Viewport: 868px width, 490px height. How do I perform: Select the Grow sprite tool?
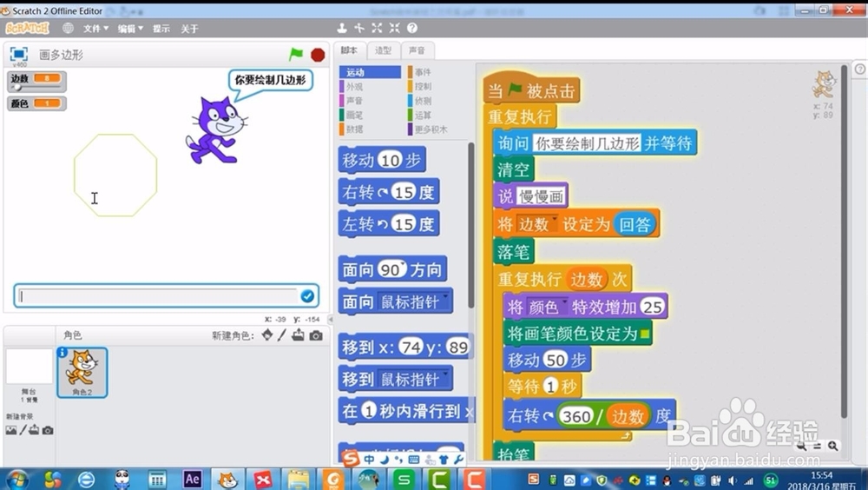(377, 29)
